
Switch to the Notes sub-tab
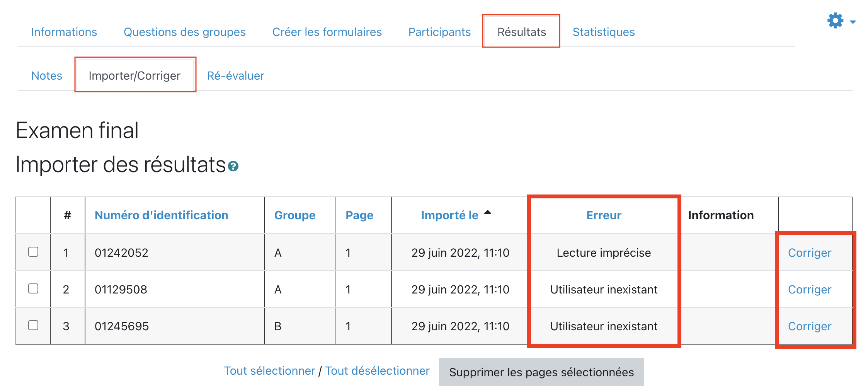(x=46, y=76)
